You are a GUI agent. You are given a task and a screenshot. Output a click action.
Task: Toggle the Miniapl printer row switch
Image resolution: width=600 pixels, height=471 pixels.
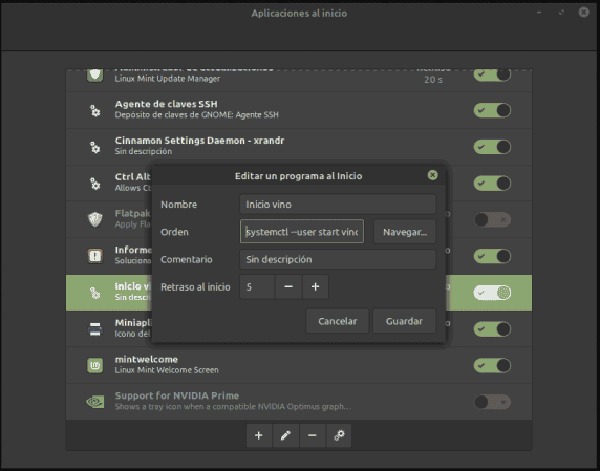click(492, 329)
